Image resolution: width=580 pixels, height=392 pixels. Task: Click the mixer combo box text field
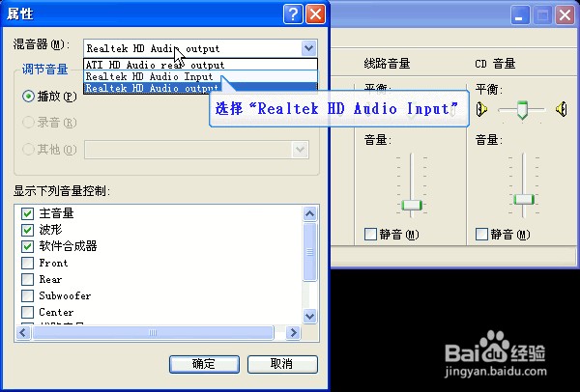point(192,48)
